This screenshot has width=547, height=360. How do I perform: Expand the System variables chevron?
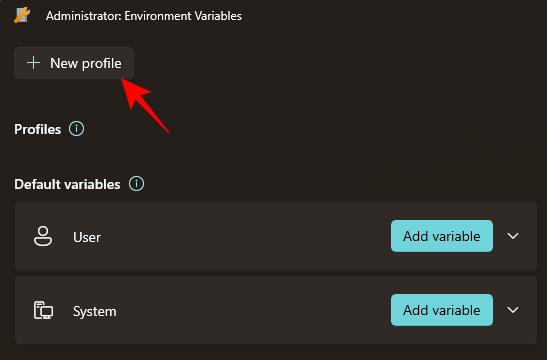click(513, 310)
